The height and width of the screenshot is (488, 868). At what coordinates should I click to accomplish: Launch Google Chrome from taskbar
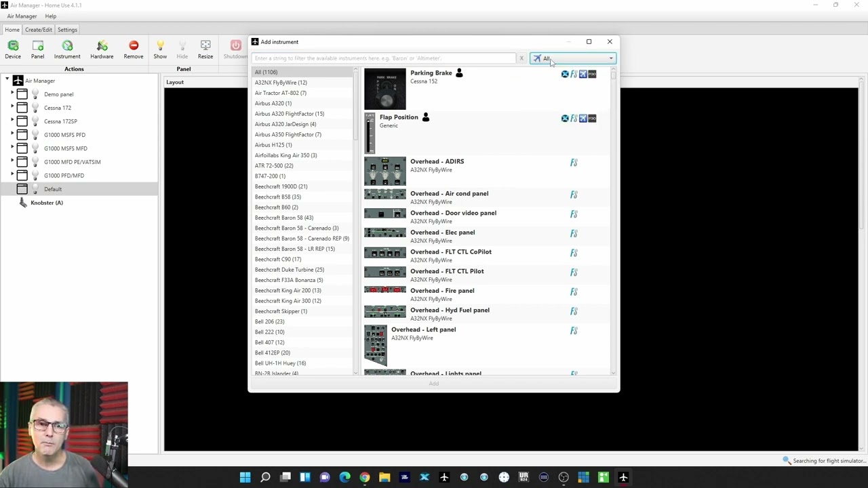(x=365, y=477)
